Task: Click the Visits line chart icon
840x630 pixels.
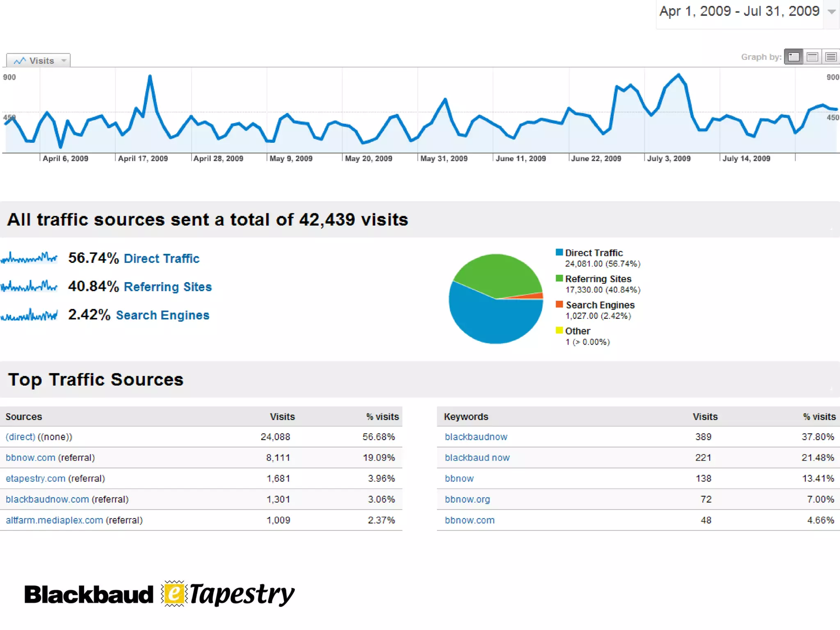Action: point(19,61)
